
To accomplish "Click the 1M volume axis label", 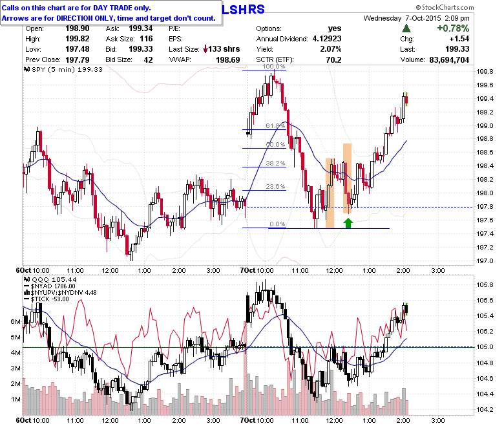I will click(16, 399).
